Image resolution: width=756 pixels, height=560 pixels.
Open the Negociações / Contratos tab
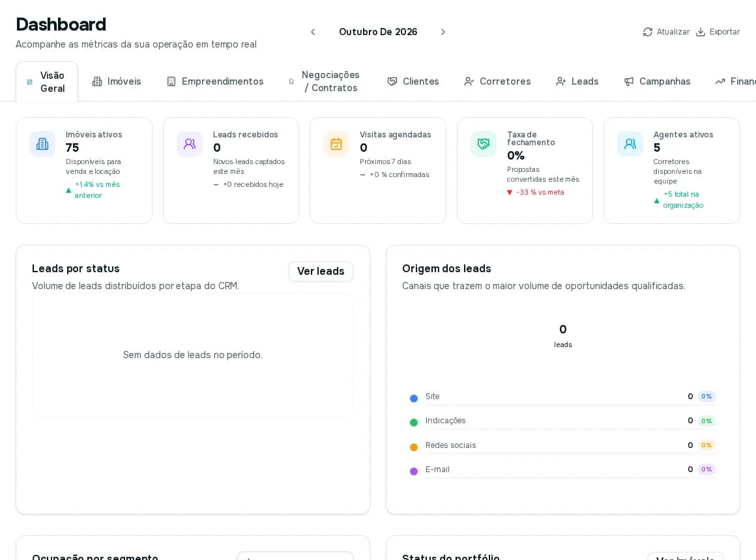pyautogui.click(x=325, y=81)
